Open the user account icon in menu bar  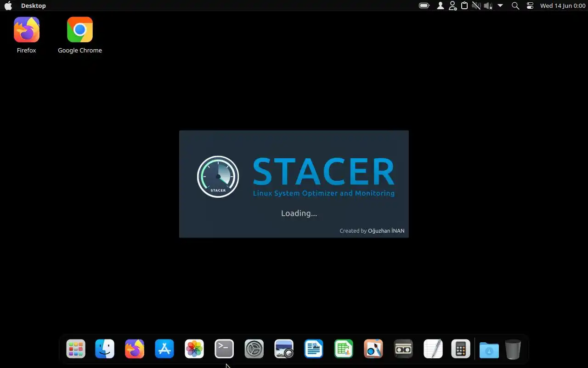click(x=441, y=6)
